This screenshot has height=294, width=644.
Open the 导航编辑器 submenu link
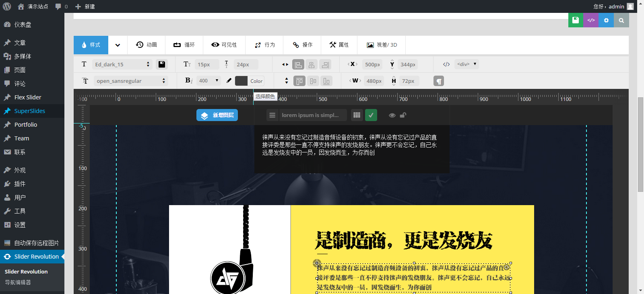point(18,282)
